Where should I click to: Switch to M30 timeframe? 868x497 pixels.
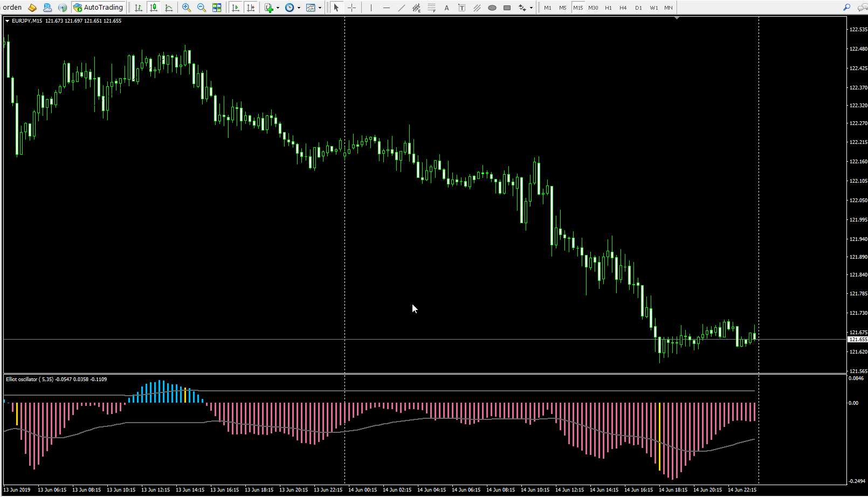(593, 8)
